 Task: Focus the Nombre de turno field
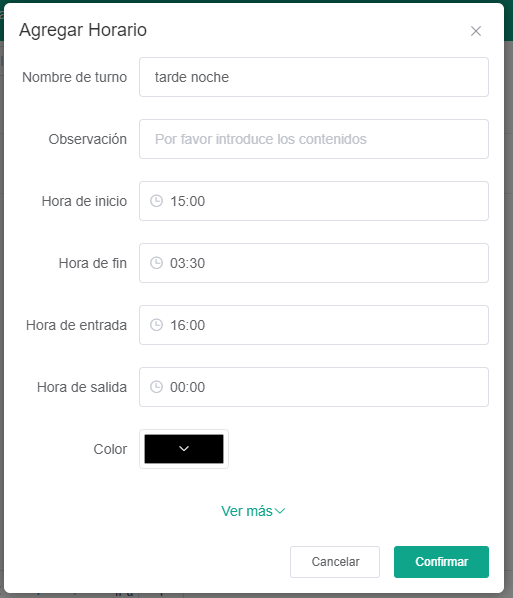(314, 77)
